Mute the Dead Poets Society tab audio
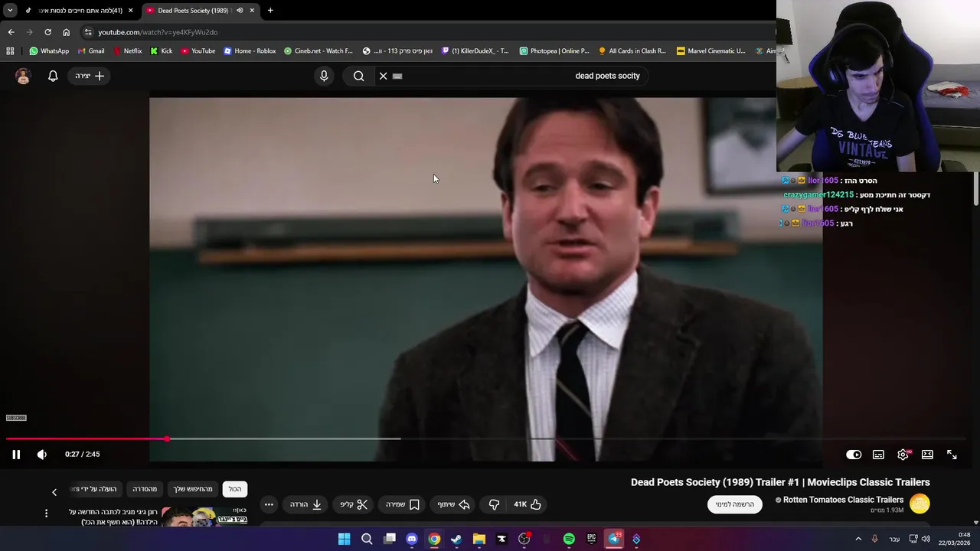Image resolution: width=980 pixels, height=551 pixels. click(240, 11)
